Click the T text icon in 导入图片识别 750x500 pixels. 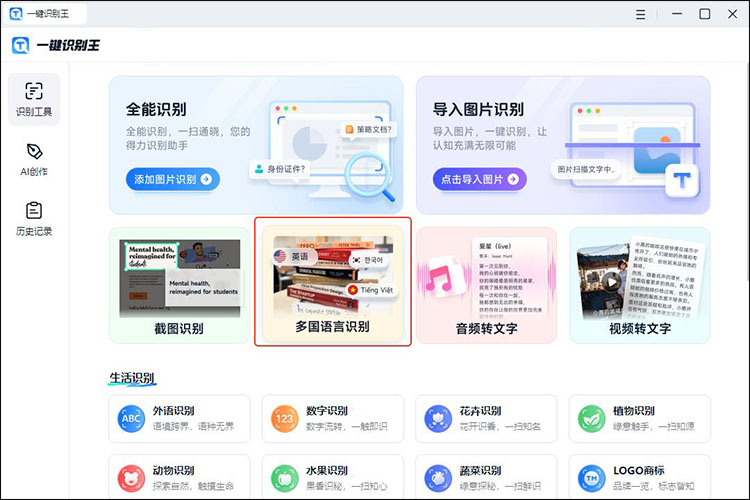point(682,181)
